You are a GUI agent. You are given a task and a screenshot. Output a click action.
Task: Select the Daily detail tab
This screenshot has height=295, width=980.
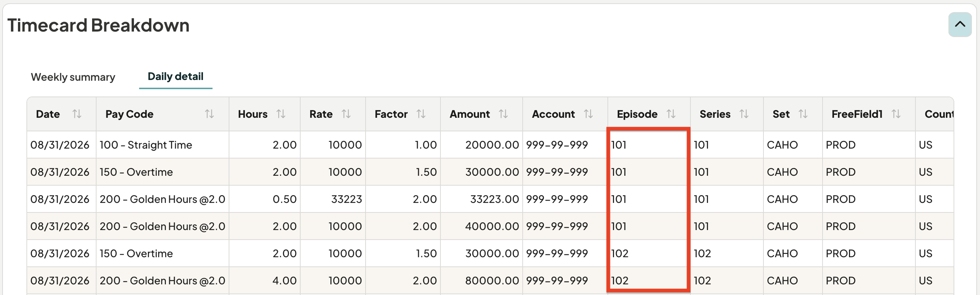(175, 76)
